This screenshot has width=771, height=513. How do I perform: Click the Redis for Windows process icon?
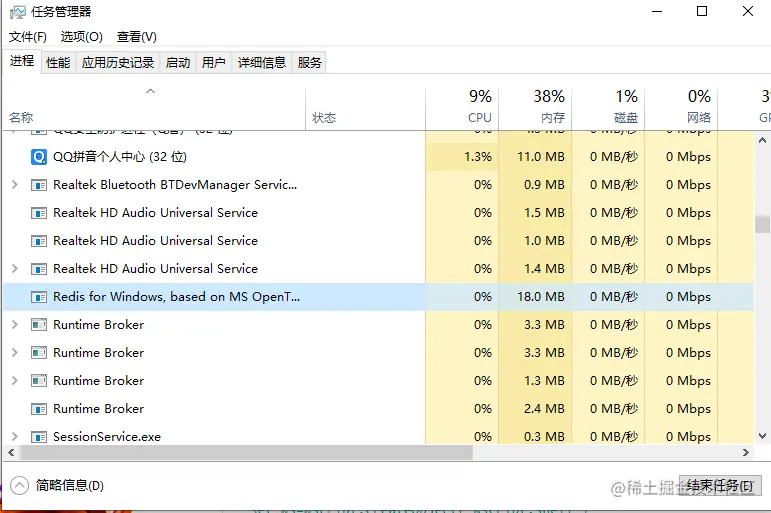point(38,297)
